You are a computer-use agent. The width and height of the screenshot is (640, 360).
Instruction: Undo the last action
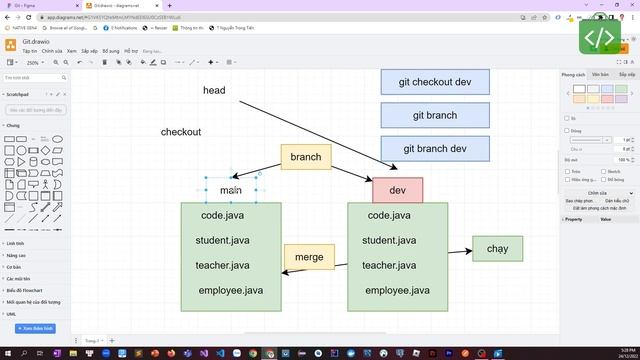80,62
